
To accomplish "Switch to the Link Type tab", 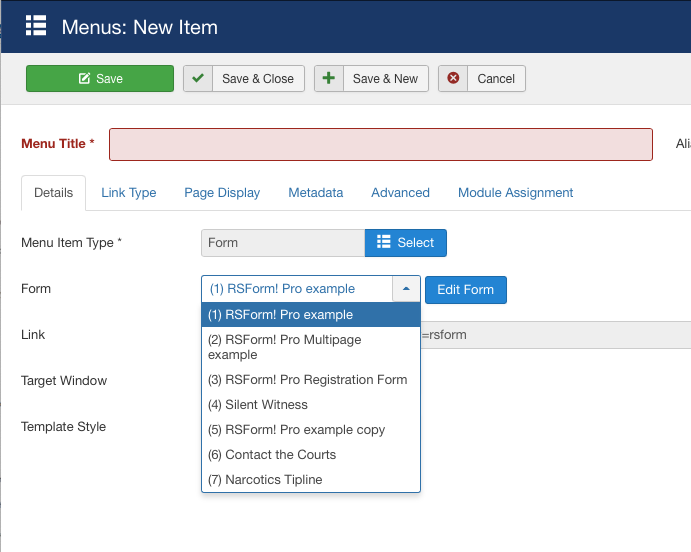I will (x=129, y=193).
